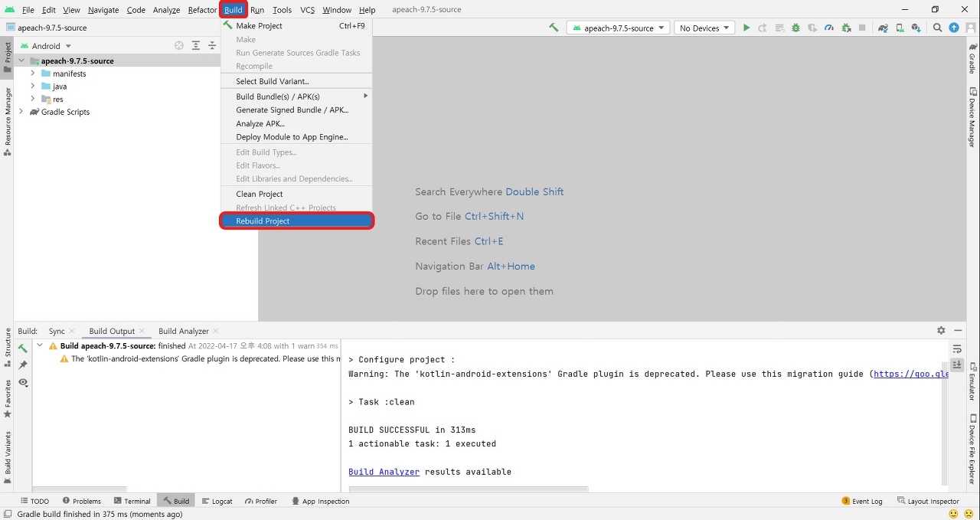Click the pin tab icon in Build panel
Image resolution: width=980 pixels, height=520 pixels.
tap(23, 365)
